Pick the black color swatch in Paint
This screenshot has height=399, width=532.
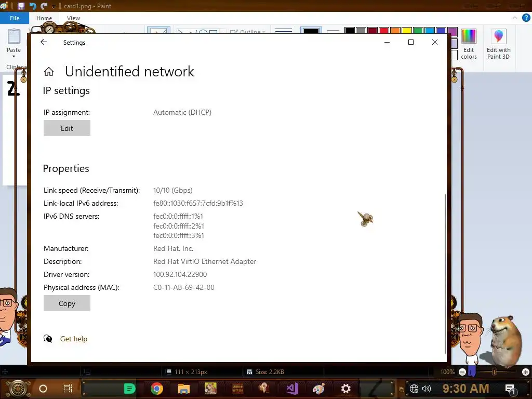pyautogui.click(x=350, y=31)
